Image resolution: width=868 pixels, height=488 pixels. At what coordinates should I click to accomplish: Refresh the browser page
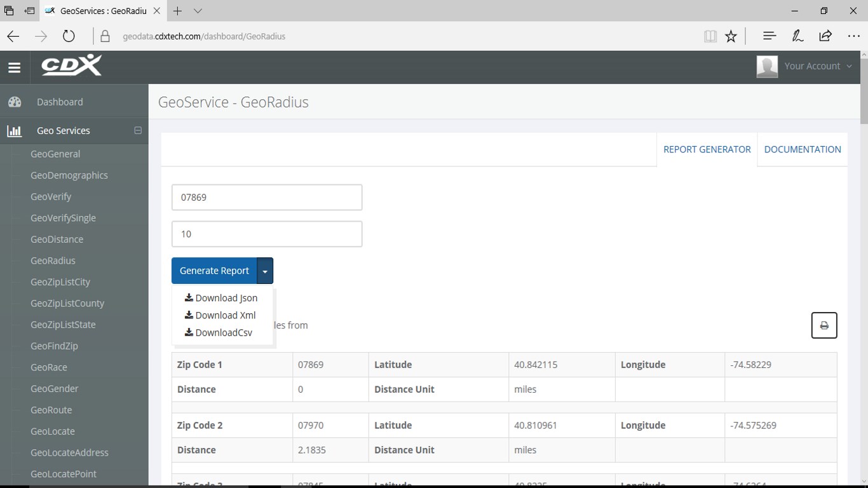69,36
